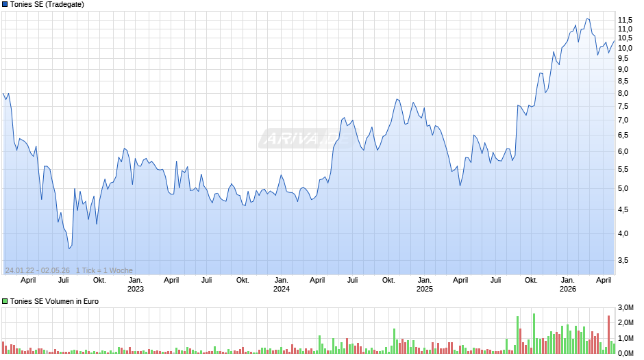The height and width of the screenshot is (360, 644).
Task: Click the 3,5 price axis label
Action: pos(623,260)
